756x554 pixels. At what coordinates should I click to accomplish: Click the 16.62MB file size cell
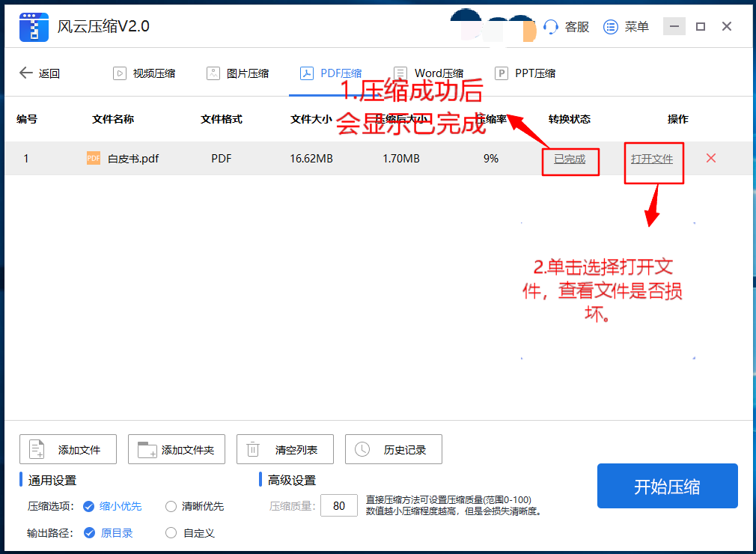311,159
